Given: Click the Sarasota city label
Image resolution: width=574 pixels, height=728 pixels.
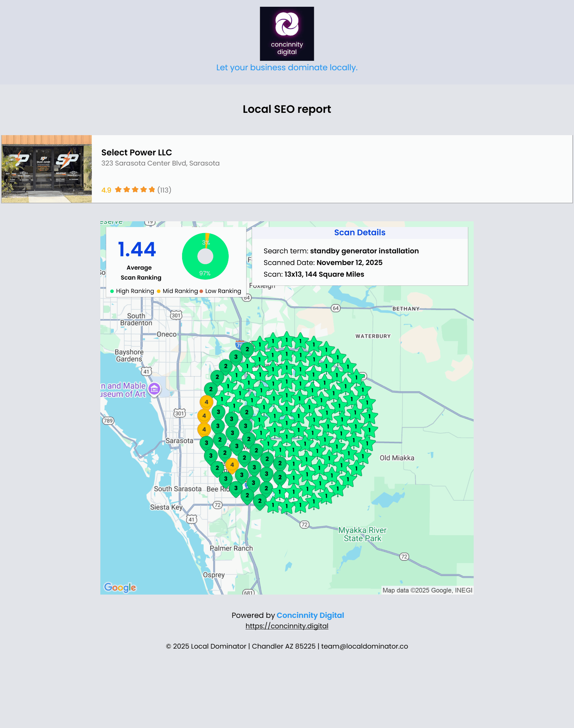Looking at the screenshot, I should coord(179,441).
